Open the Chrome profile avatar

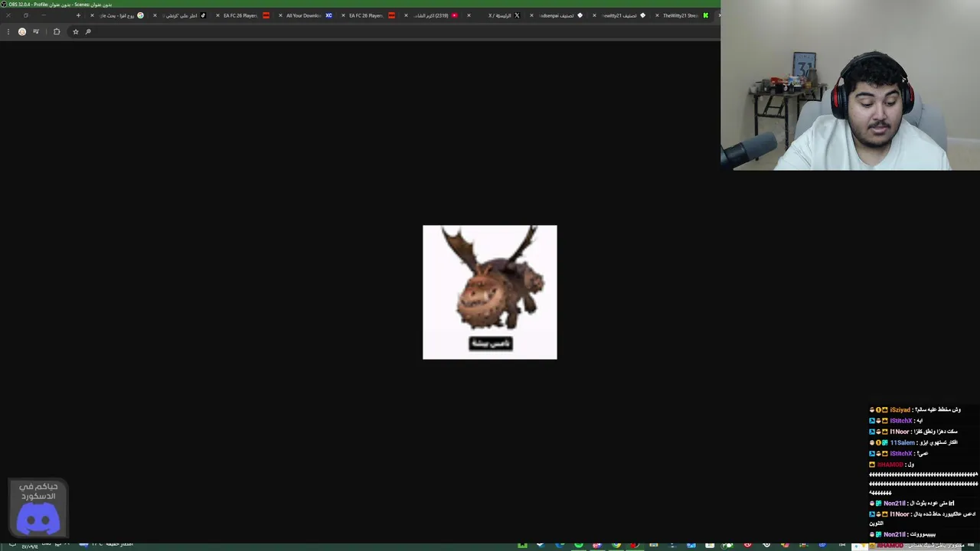[x=22, y=31]
